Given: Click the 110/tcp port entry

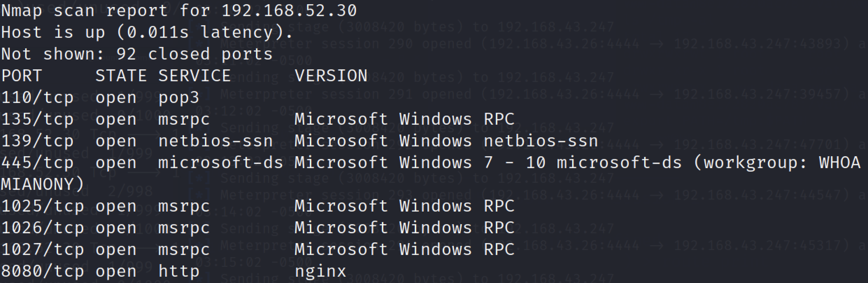Looking at the screenshot, I should [x=37, y=97].
